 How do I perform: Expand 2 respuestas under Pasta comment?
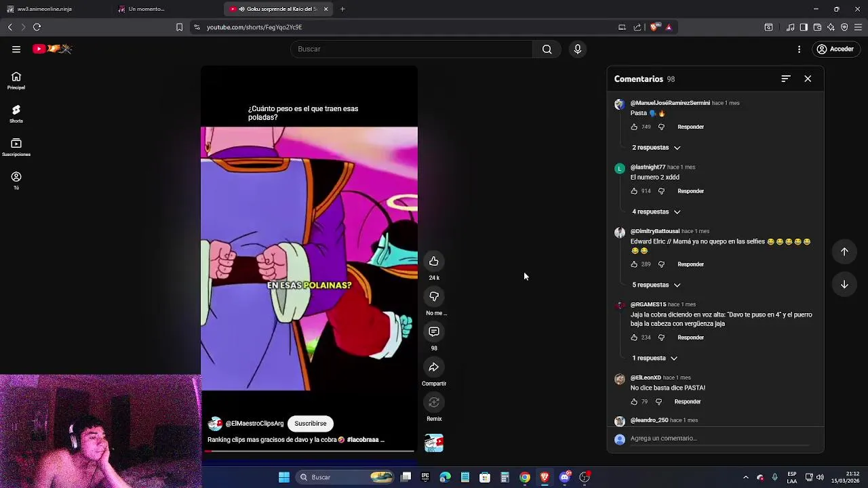coord(656,148)
